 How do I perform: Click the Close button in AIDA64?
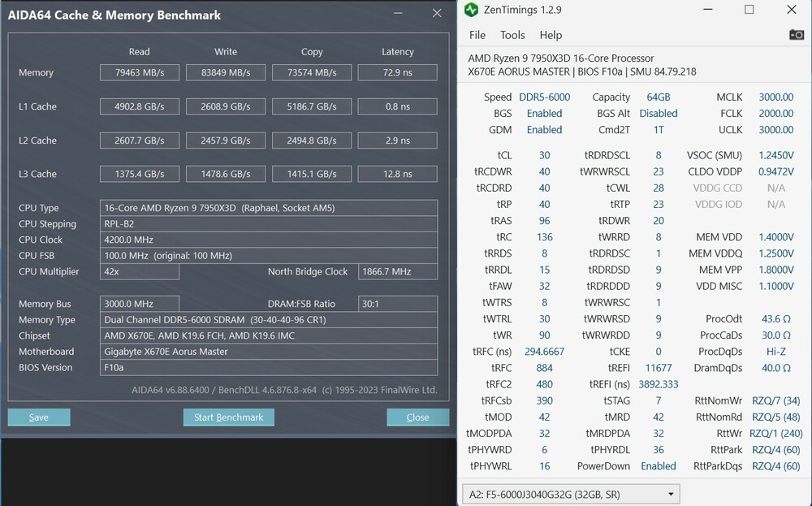coord(417,417)
